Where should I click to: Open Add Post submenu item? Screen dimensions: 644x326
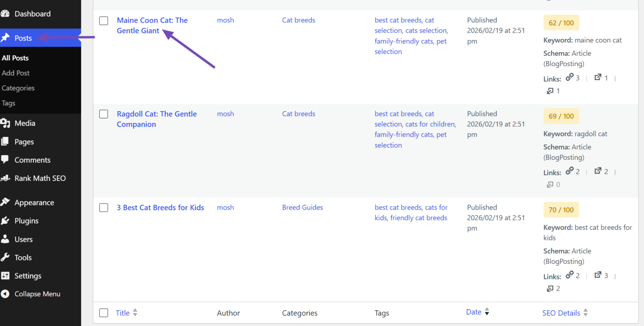(16, 73)
